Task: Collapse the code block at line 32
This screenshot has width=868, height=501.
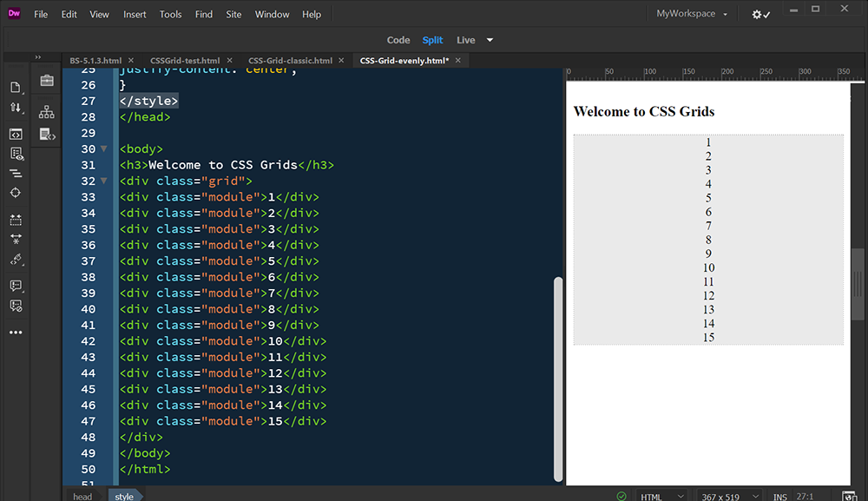Action: [103, 181]
